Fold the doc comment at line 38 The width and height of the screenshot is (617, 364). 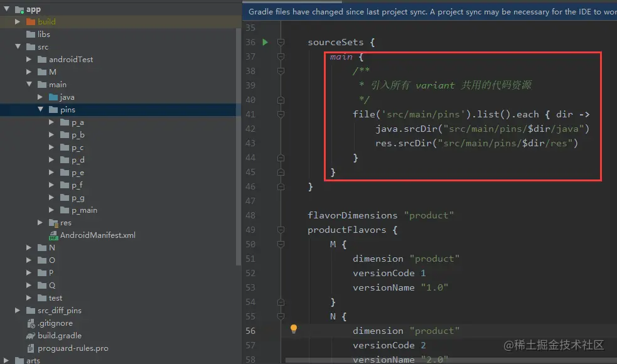281,71
